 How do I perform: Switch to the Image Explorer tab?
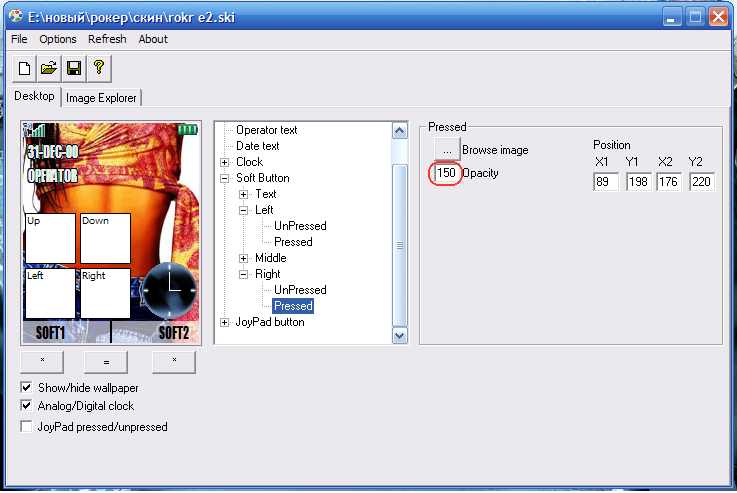point(101,98)
